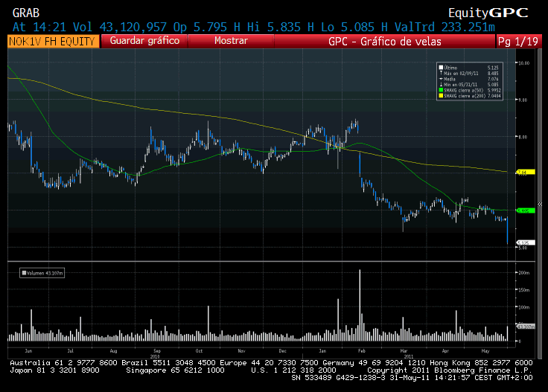Click the NOK1V FH EQUITY ticker field
The width and height of the screenshot is (548, 392).
click(x=53, y=42)
